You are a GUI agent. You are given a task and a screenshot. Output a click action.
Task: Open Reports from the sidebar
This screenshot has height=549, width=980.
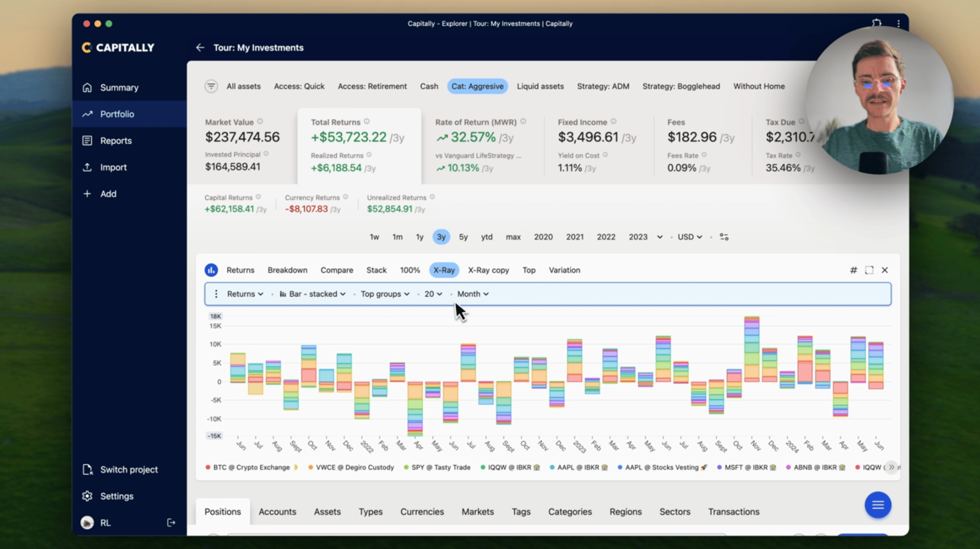click(129, 141)
